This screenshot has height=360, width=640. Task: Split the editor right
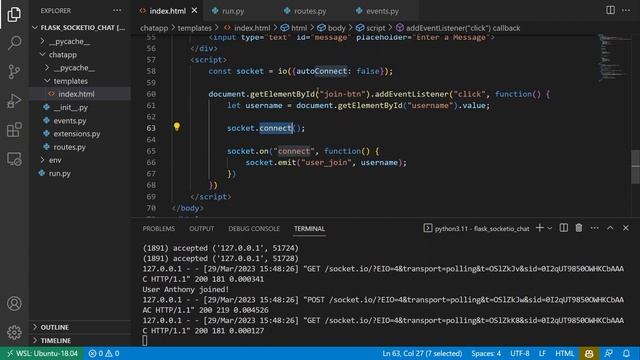click(610, 10)
